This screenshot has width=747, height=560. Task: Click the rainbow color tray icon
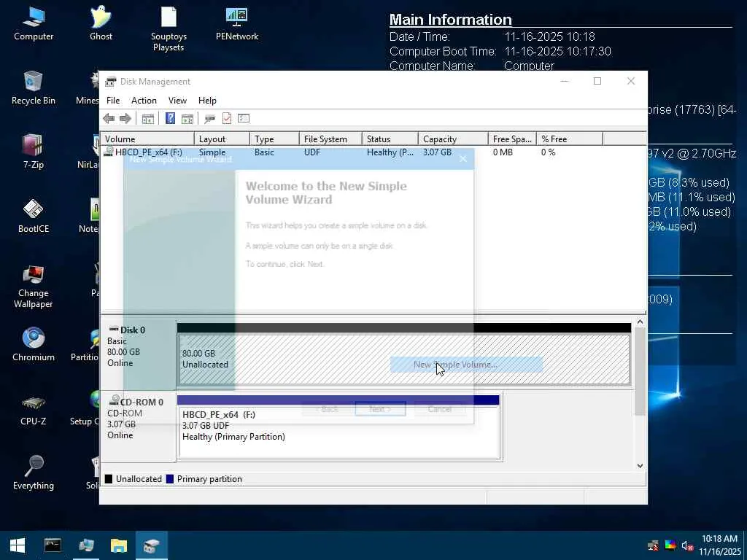[670, 545]
